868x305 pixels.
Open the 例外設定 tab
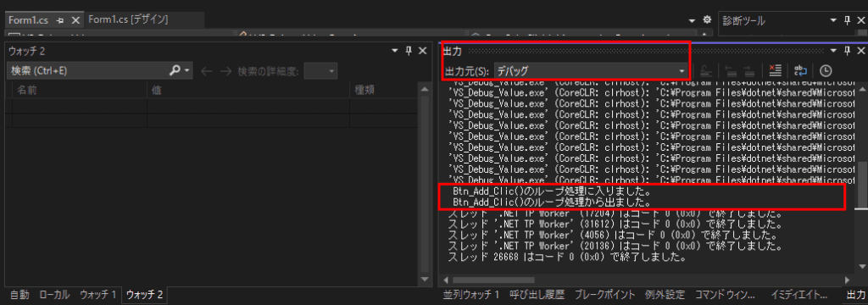point(665,295)
